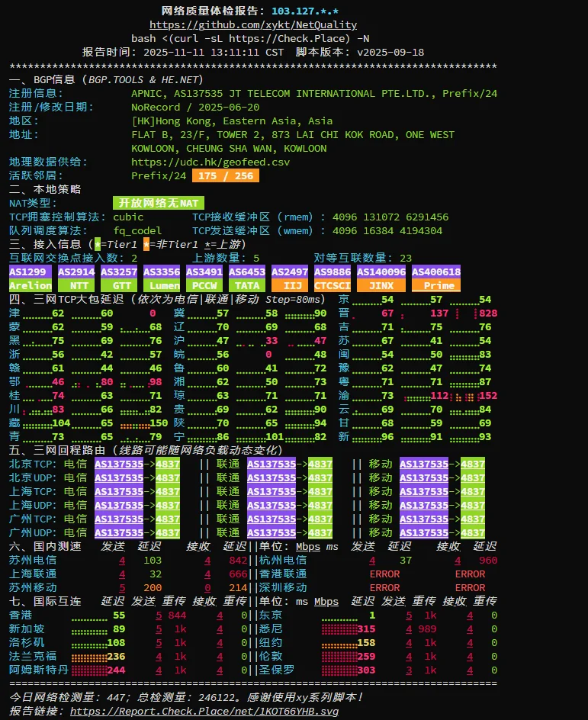
Task: Click the underlined Mbps unit in 国内测速 header
Action: (x=308, y=546)
